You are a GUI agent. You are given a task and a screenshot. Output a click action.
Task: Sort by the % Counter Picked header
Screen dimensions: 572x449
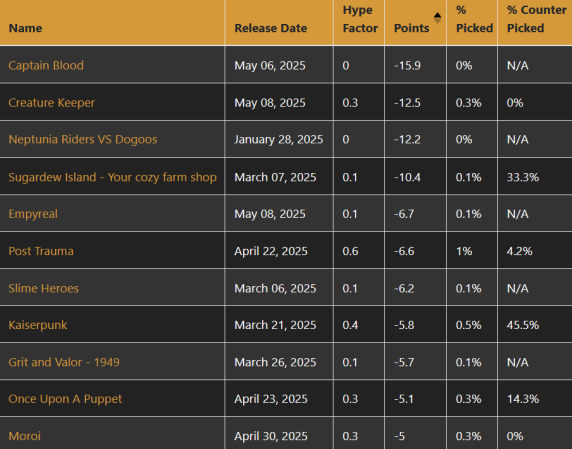click(536, 19)
